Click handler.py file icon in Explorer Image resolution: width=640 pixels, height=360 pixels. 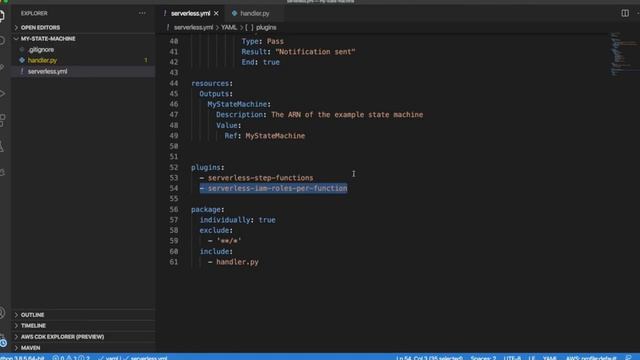(22, 60)
